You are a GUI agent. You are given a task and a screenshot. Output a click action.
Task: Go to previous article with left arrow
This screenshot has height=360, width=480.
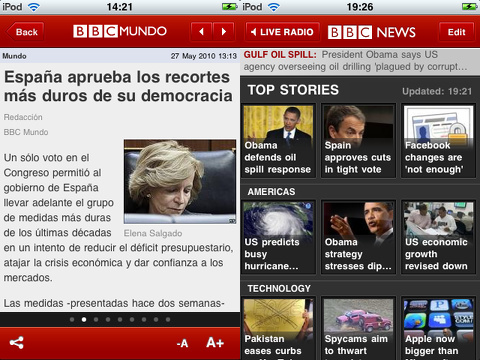201,32
